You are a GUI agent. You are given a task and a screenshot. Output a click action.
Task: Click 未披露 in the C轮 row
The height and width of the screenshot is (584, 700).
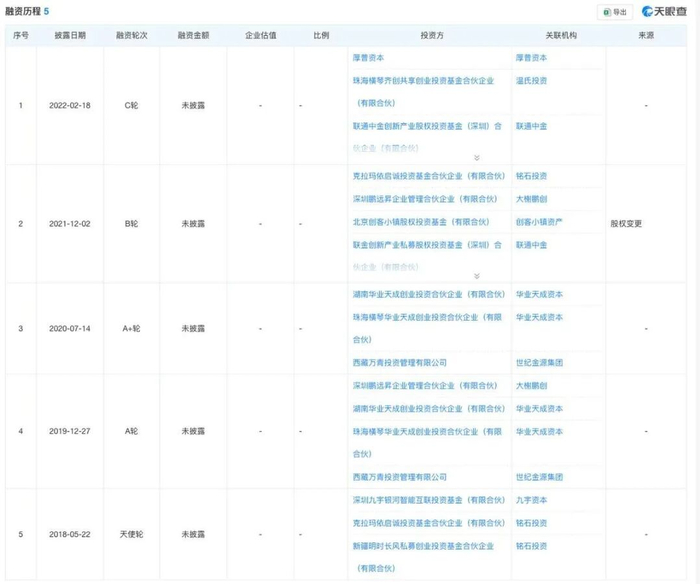coord(193,105)
